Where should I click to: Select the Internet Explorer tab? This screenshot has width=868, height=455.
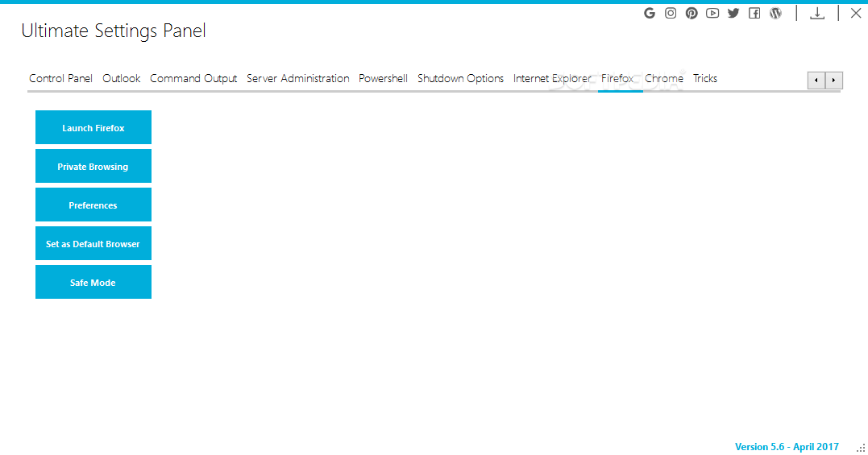click(x=552, y=78)
